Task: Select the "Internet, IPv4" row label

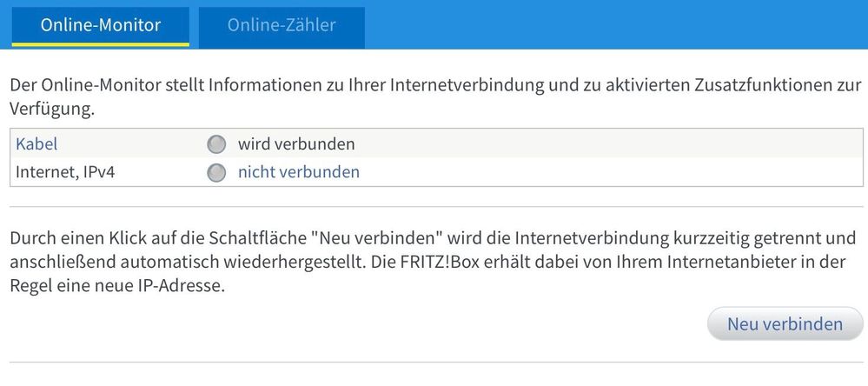Action: tap(65, 172)
